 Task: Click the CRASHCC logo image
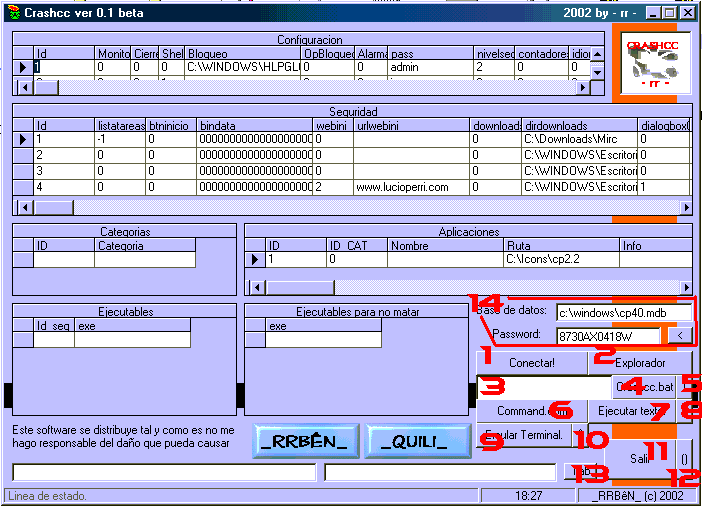point(651,63)
